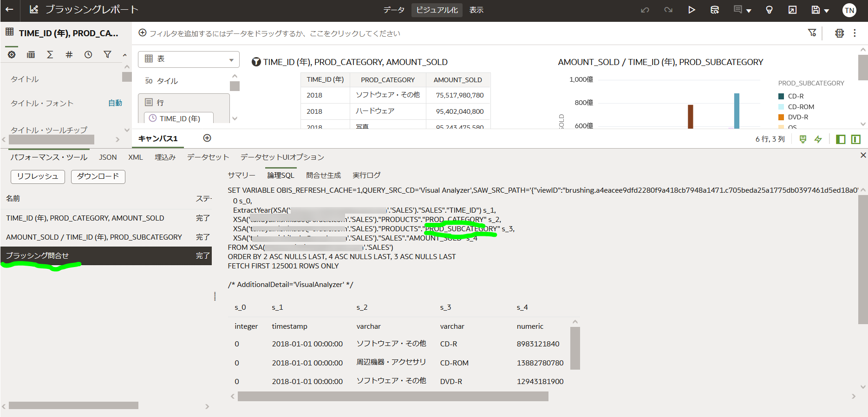Open auto-apply data settings icon

coord(839,33)
